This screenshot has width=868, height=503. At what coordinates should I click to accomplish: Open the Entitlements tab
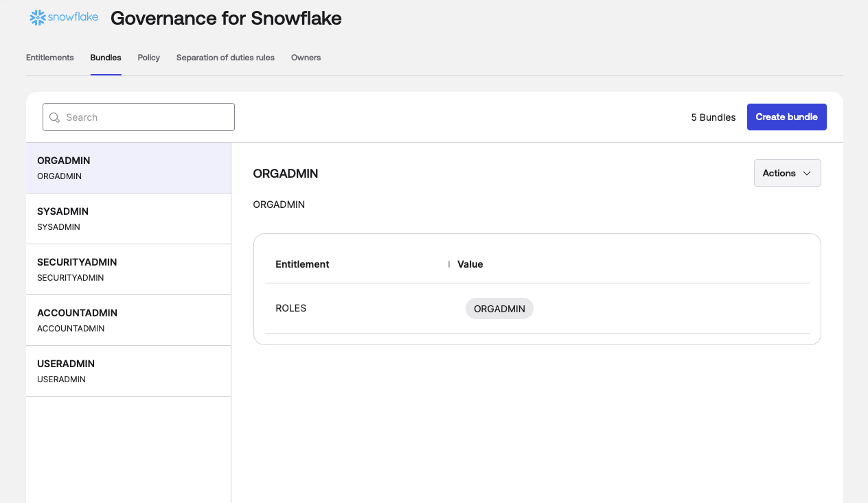50,58
